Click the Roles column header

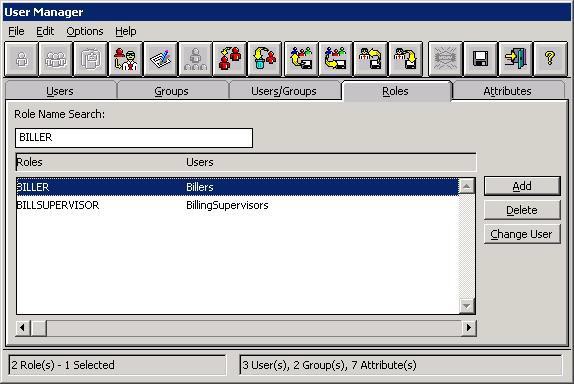pos(30,162)
